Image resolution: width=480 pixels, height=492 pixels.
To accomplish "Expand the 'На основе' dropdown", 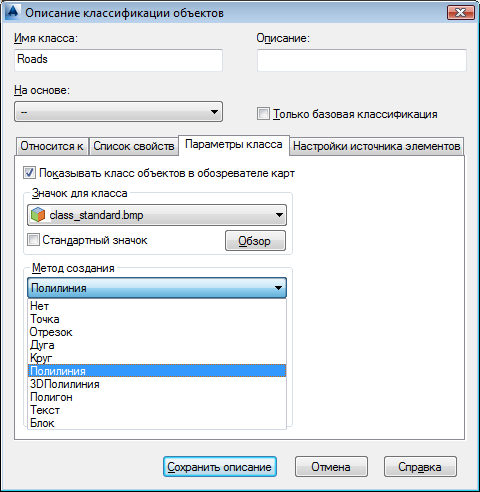I will click(118, 112).
